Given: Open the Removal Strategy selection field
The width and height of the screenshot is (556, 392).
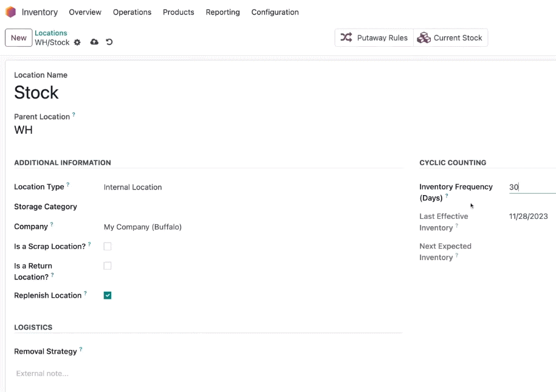Looking at the screenshot, I should point(252,351).
